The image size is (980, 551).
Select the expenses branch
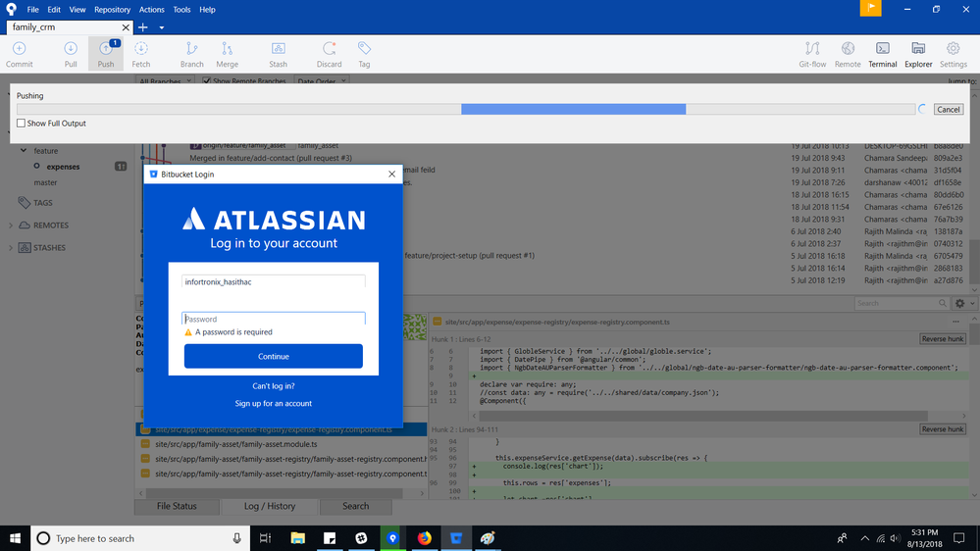click(63, 167)
